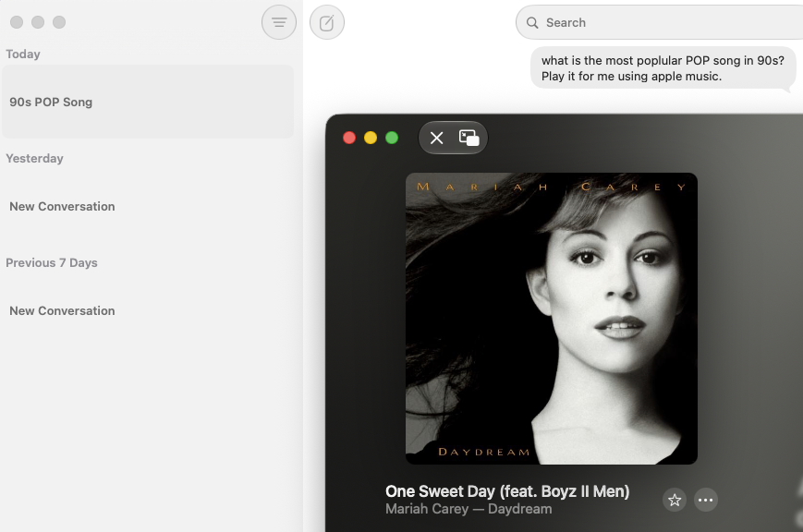This screenshot has height=532, width=803.
Task: Exit the mini player with X icon
Action: [436, 138]
